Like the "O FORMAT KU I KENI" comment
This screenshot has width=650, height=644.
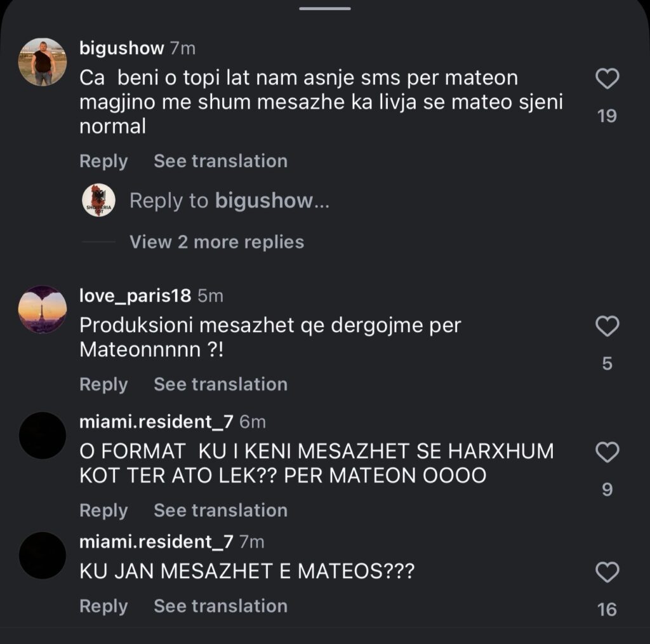(607, 453)
